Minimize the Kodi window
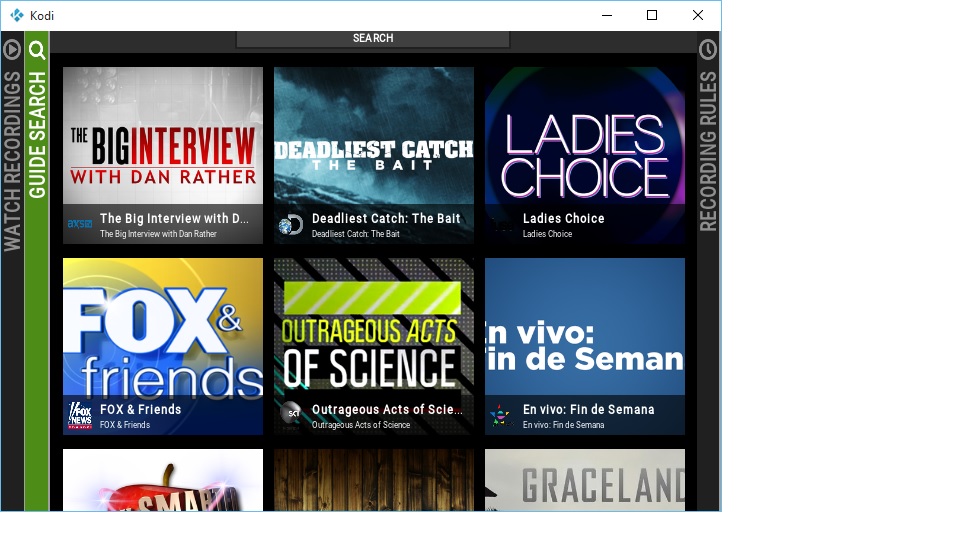This screenshot has height=540, width=960. [x=607, y=15]
